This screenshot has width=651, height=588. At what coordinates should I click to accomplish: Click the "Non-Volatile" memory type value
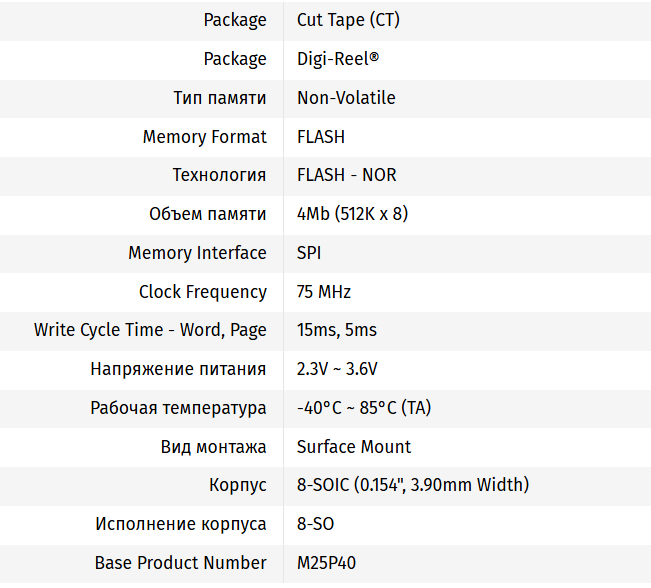[346, 98]
